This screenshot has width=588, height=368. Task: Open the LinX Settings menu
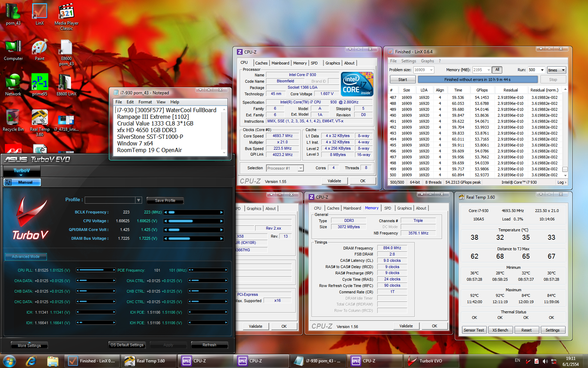coord(408,61)
